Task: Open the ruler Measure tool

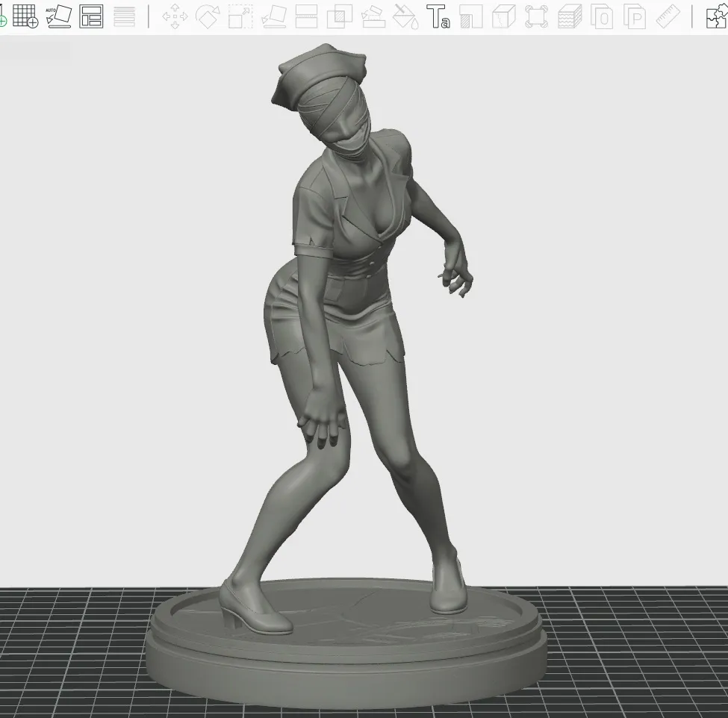Action: [668, 16]
